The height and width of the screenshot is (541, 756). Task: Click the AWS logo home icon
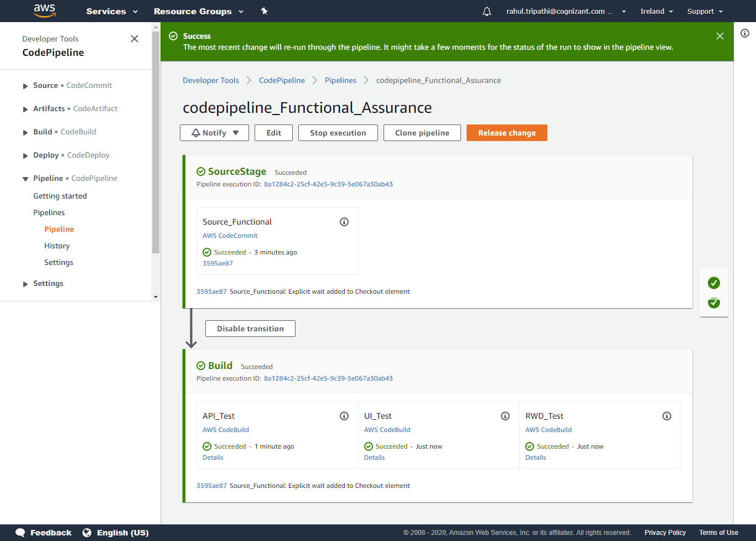point(44,11)
